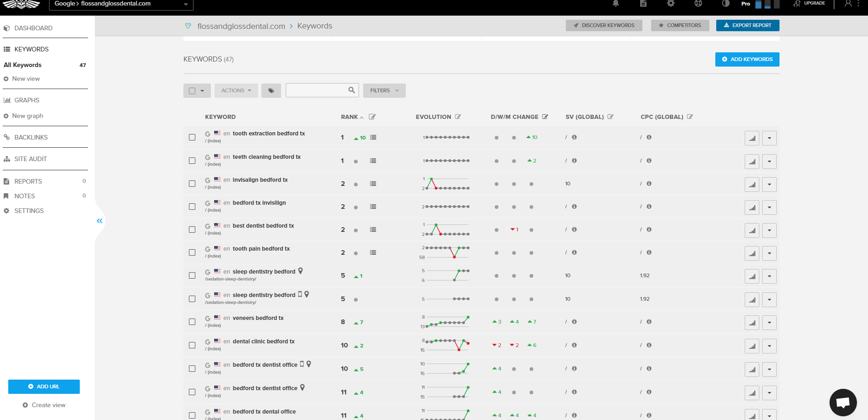Open row menu for best dentist bedford tx
The image size is (868, 420).
pyautogui.click(x=769, y=230)
